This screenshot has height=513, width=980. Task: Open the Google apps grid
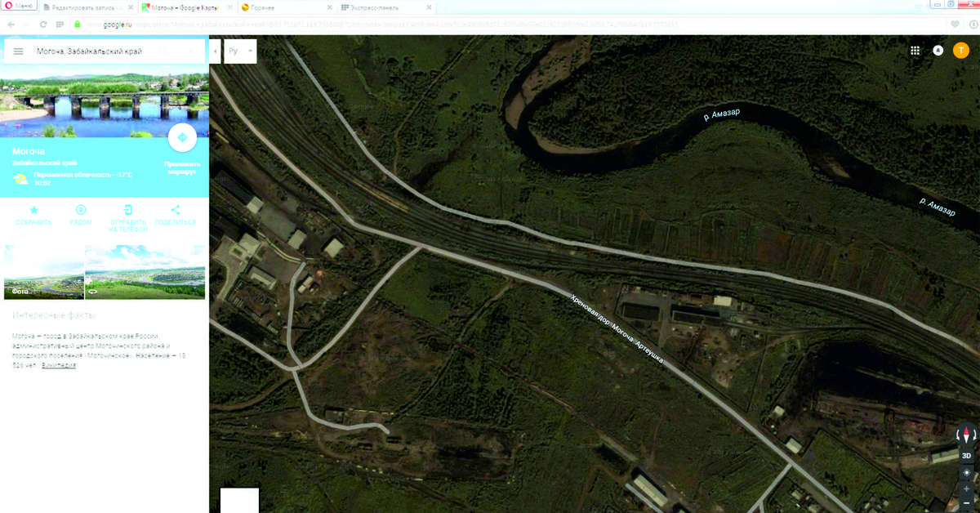tap(915, 51)
